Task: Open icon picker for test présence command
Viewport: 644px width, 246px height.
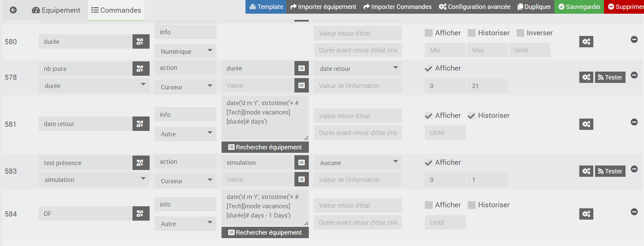Action: point(141,163)
